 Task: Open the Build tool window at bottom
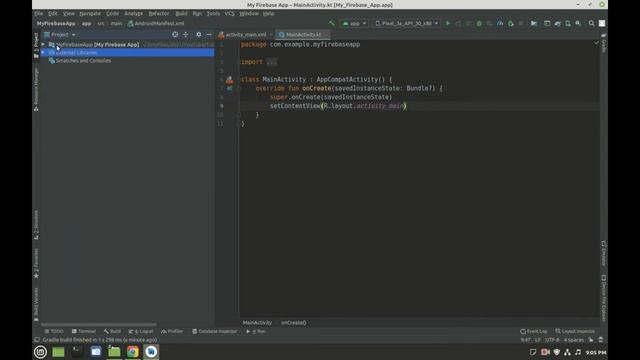[x=113, y=331]
